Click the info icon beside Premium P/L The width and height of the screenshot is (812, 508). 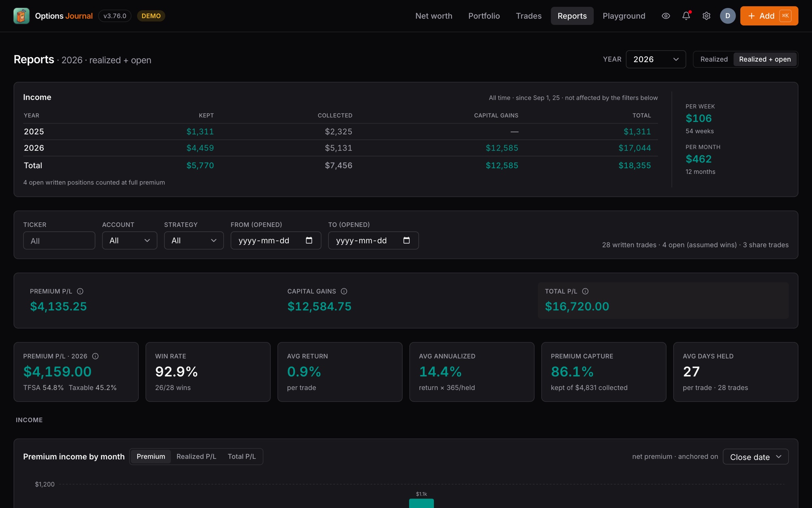click(80, 291)
